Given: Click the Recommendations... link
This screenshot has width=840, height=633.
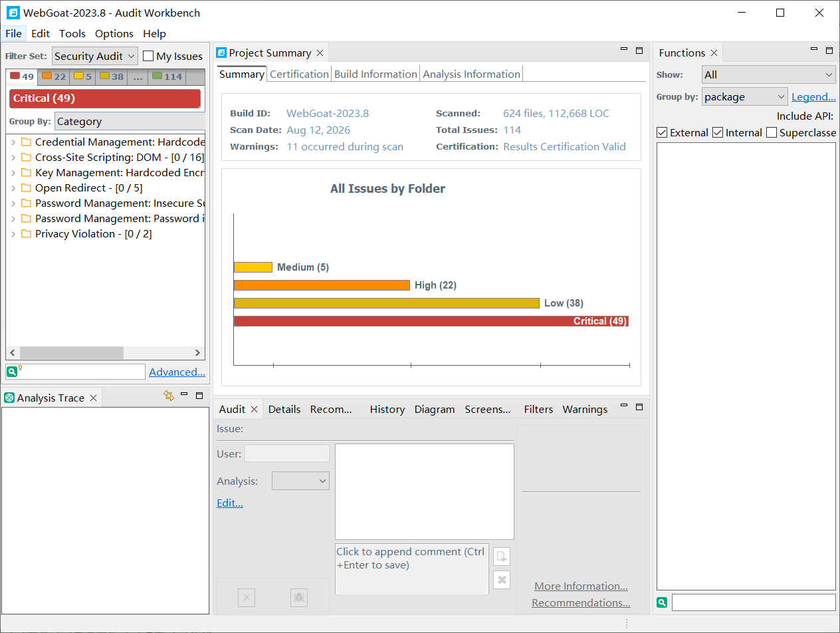Looking at the screenshot, I should coord(581,603).
